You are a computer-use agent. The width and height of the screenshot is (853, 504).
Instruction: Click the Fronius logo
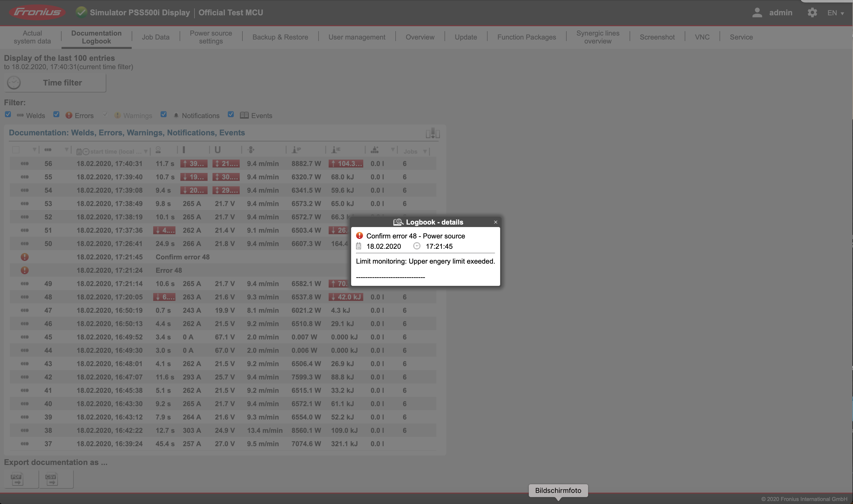coord(37,12)
